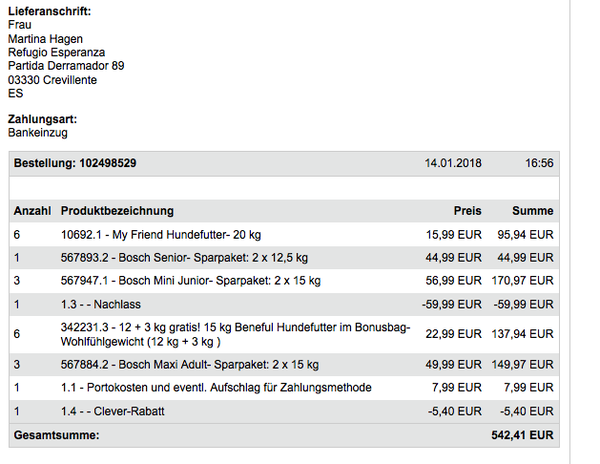Click the order date 14.01.2018
This screenshot has width=600, height=464.
(x=452, y=163)
